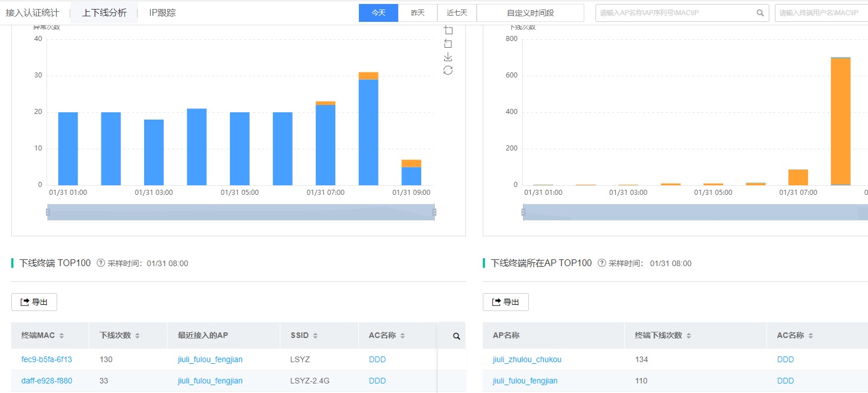Click the 01/31 07:00 orange bar in right chart
Viewport: 868px width, 393px height.
pyautogui.click(x=798, y=177)
